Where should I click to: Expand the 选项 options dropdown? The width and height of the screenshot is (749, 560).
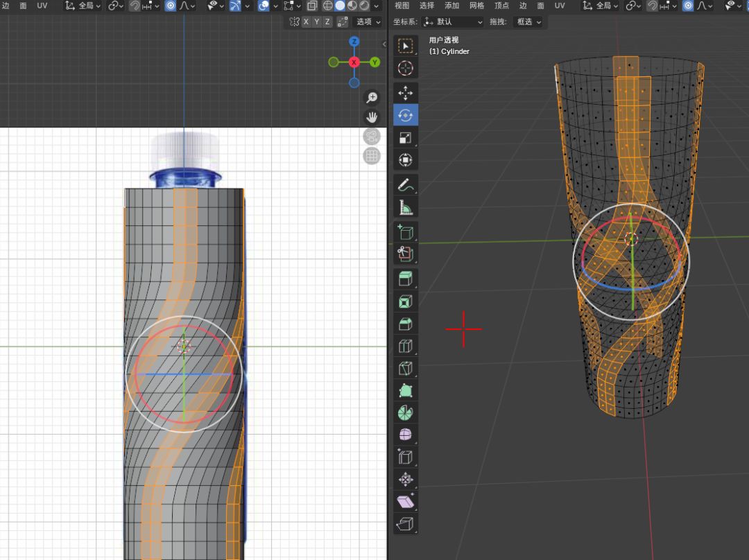368,22
